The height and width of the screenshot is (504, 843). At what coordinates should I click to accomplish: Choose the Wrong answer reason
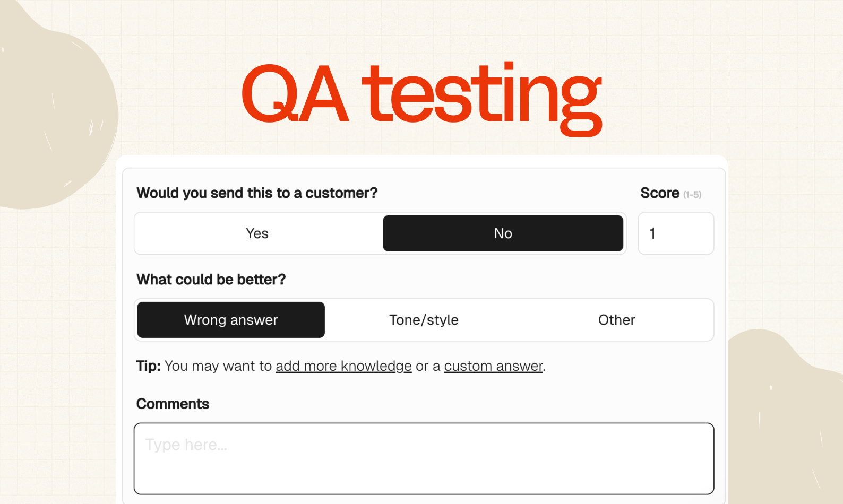(231, 320)
